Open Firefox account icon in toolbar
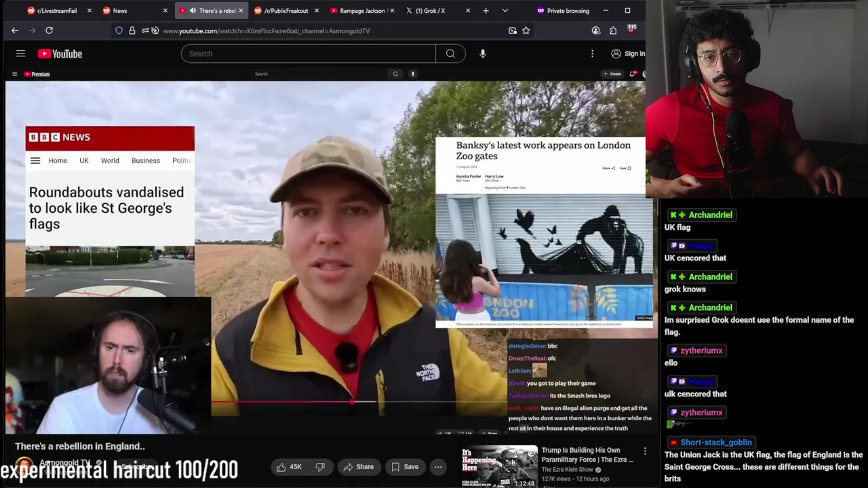868x488 pixels. point(595,30)
